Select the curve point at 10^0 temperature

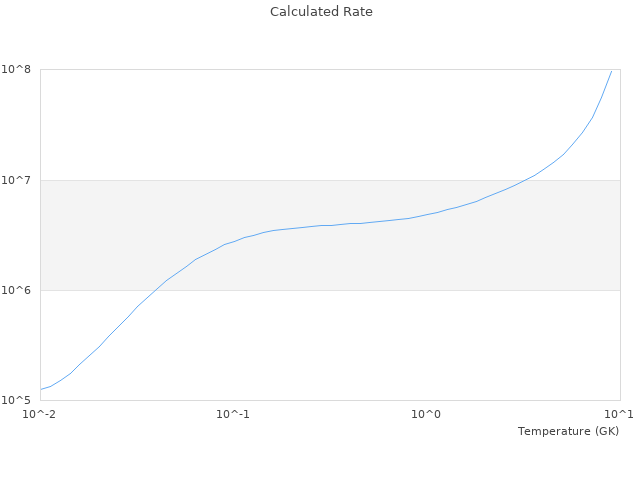tap(426, 215)
